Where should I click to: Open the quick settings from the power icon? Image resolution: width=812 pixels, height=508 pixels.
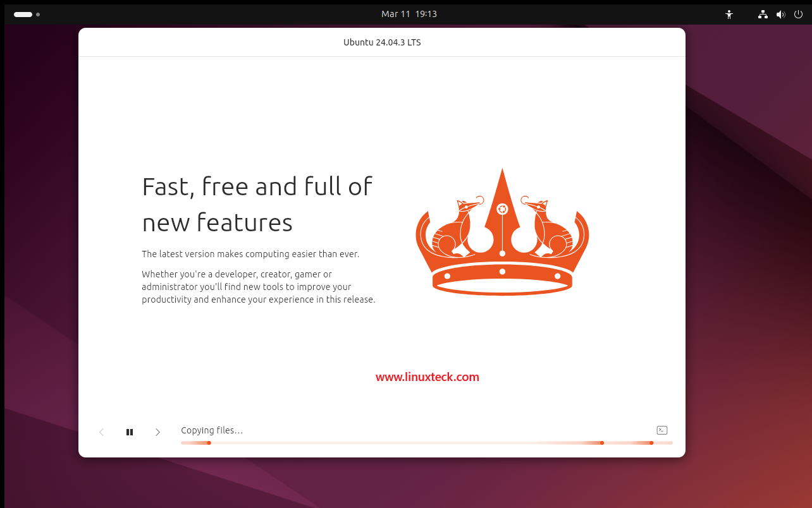(x=798, y=14)
